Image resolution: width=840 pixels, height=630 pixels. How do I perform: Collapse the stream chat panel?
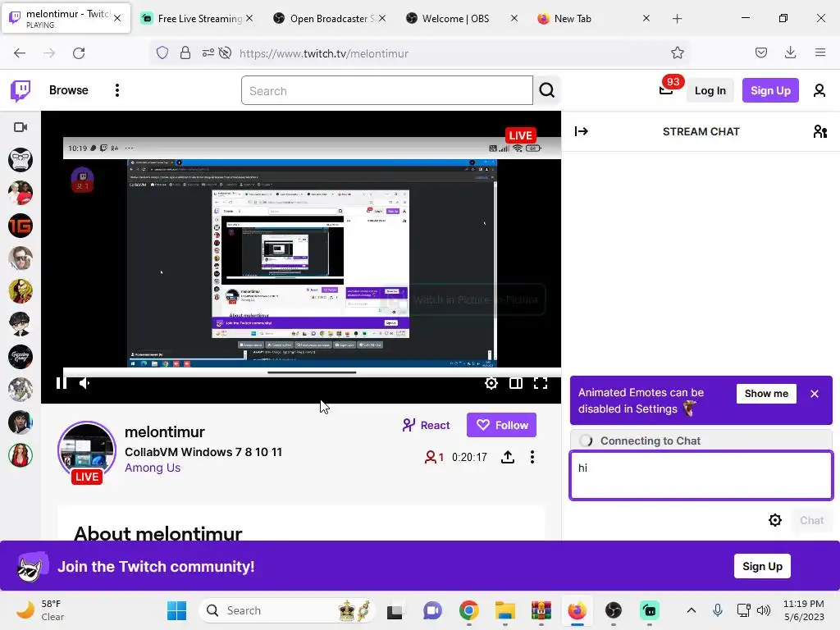coord(582,131)
